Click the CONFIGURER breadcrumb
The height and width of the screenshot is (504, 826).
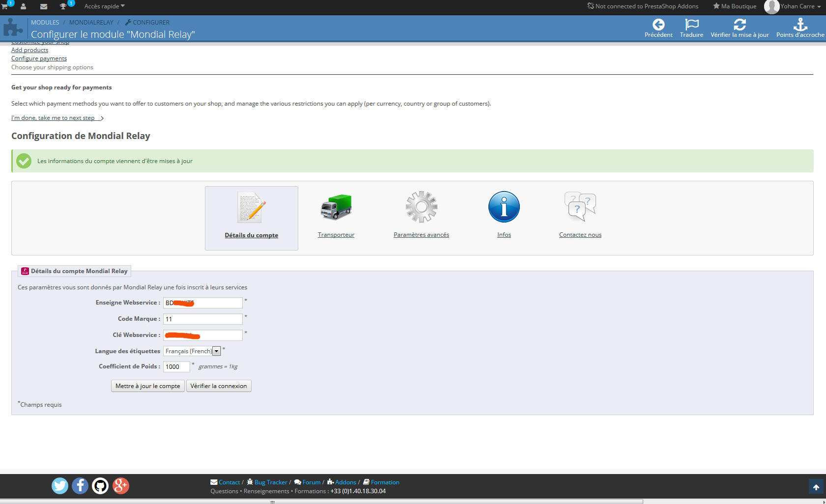click(x=147, y=23)
